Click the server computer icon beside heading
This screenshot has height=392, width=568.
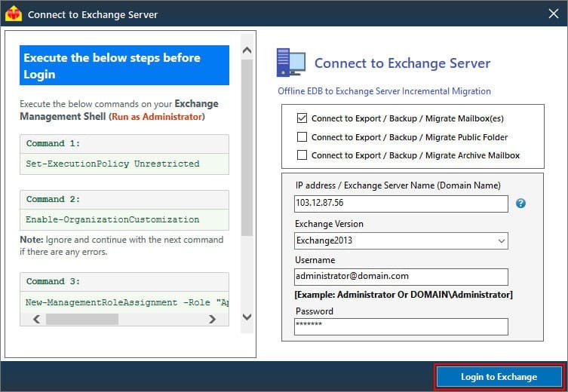[290, 63]
